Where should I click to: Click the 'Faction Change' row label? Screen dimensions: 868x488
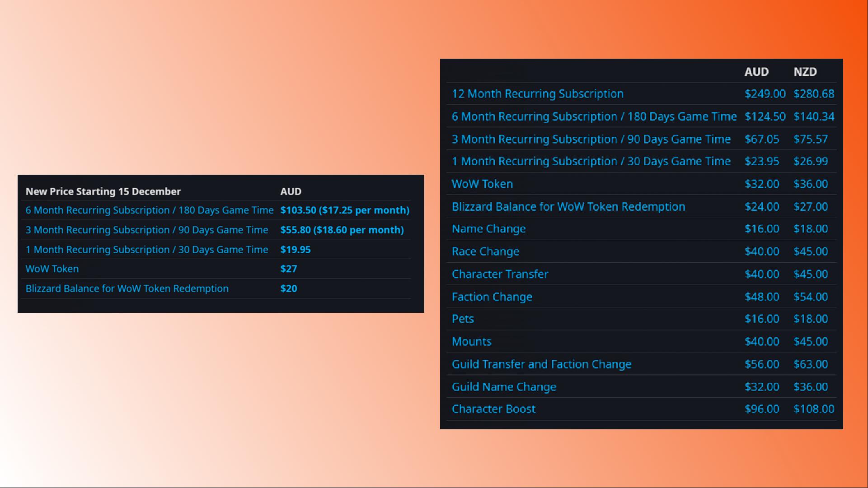click(492, 297)
